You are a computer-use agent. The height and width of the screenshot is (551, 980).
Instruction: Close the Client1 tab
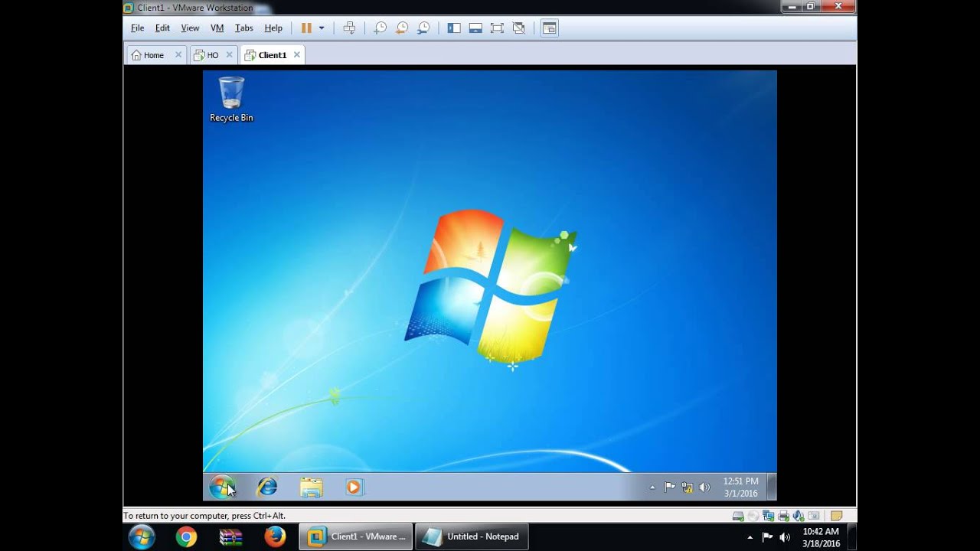297,54
